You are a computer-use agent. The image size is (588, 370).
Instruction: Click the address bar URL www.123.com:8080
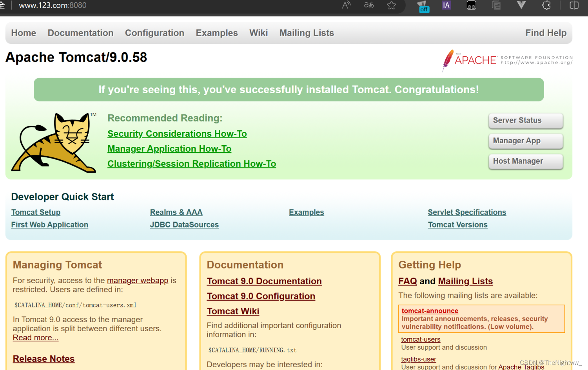pos(53,5)
